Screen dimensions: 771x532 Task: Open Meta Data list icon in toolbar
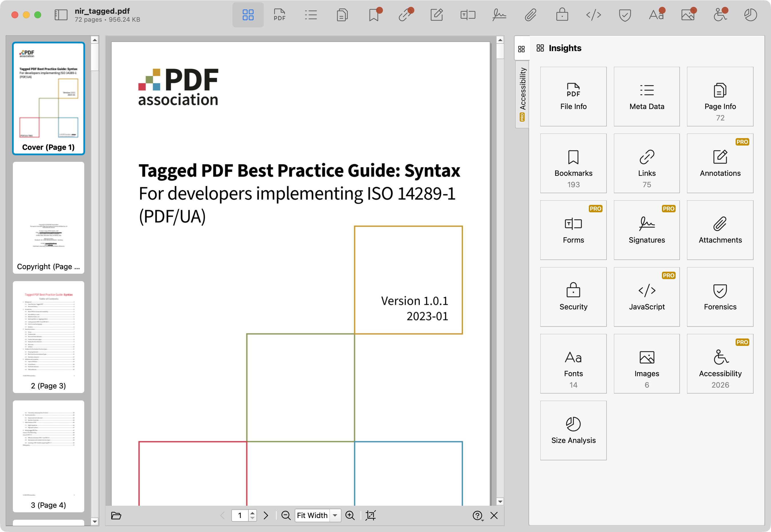[311, 15]
